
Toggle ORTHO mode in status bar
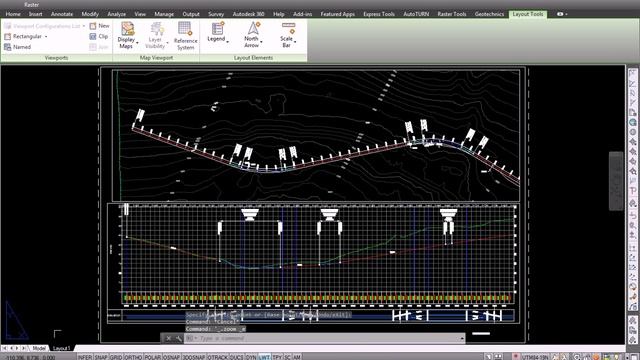pos(133,357)
